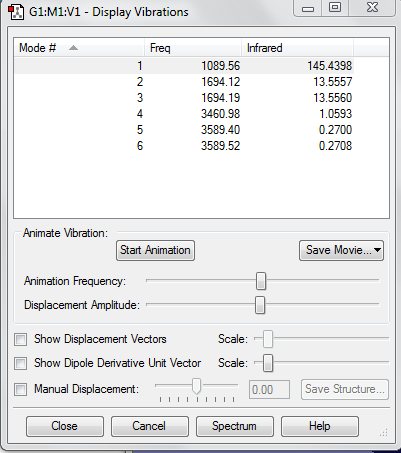Viewport: 401px width, 453px height.
Task: Check the Manual Displacement option
Action: [21, 389]
